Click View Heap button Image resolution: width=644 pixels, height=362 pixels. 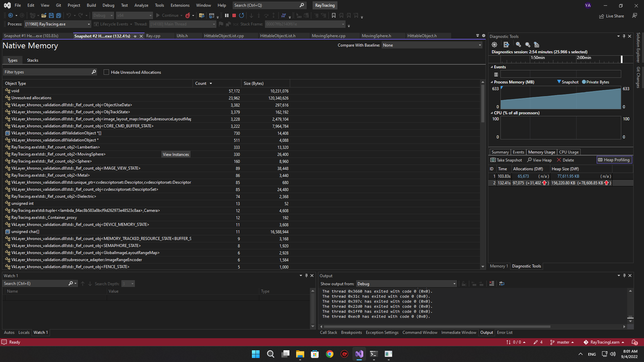coord(539,160)
